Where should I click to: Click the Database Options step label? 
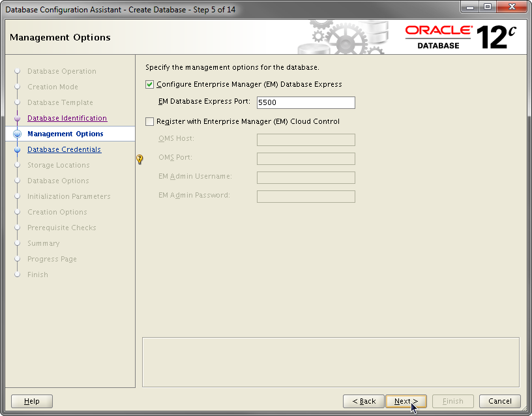[58, 181]
